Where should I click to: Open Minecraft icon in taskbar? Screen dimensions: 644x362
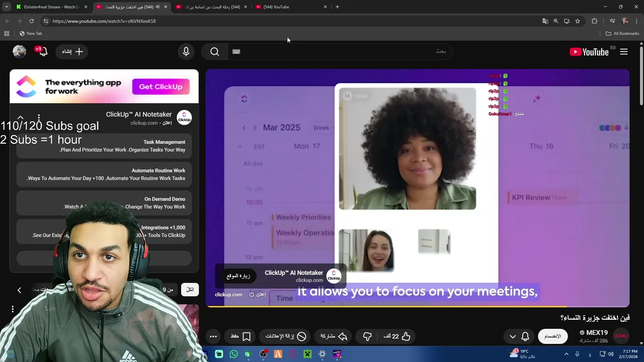point(307,354)
